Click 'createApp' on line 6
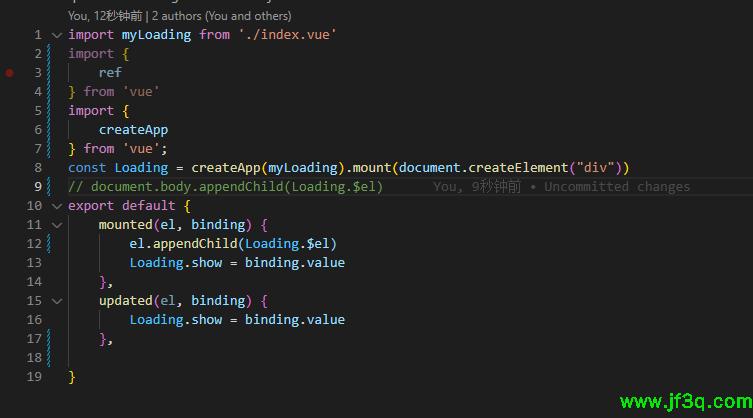753x418 pixels. click(x=133, y=130)
